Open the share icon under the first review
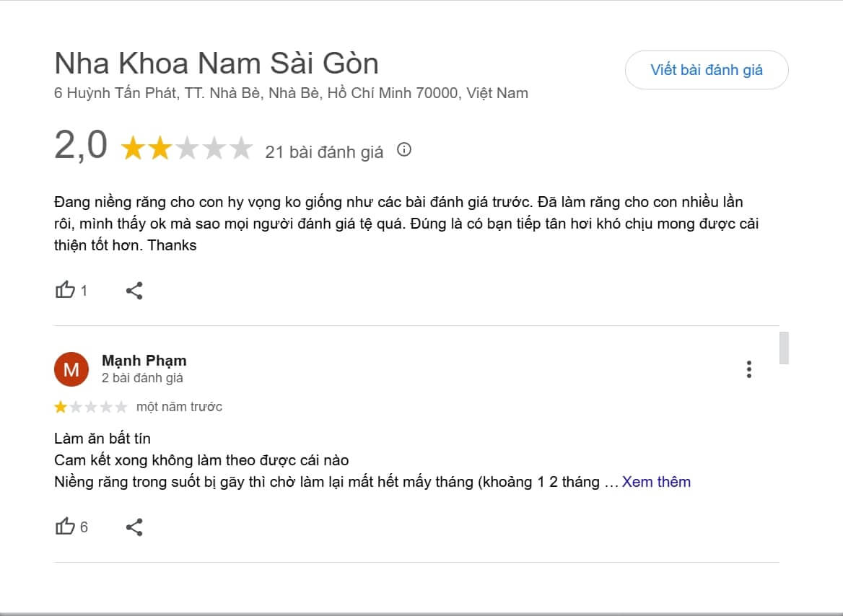 tap(134, 289)
